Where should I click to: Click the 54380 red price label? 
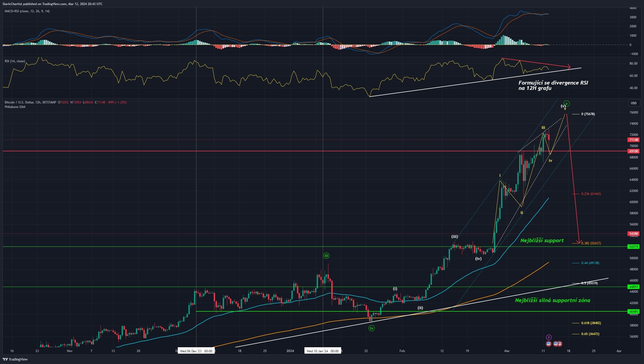point(634,234)
